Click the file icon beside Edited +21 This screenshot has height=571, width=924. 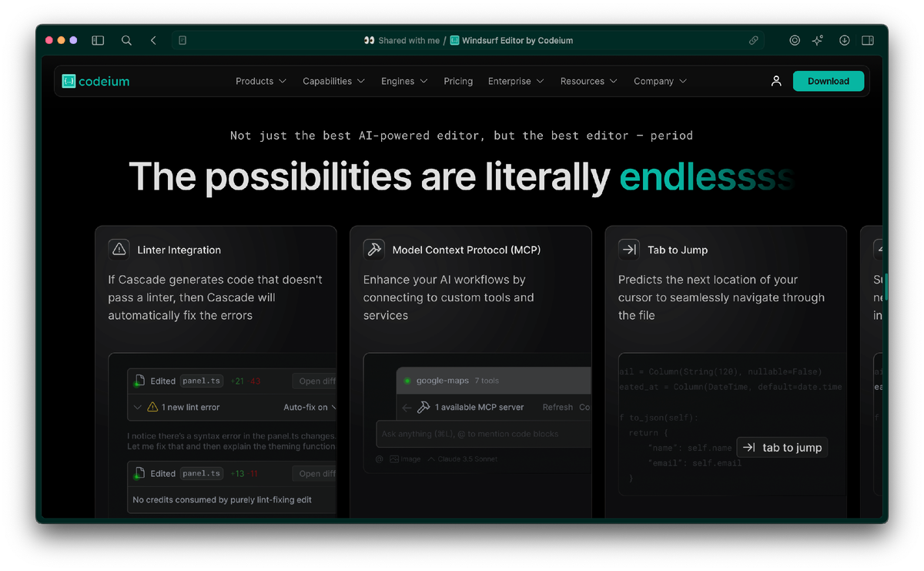(x=139, y=381)
